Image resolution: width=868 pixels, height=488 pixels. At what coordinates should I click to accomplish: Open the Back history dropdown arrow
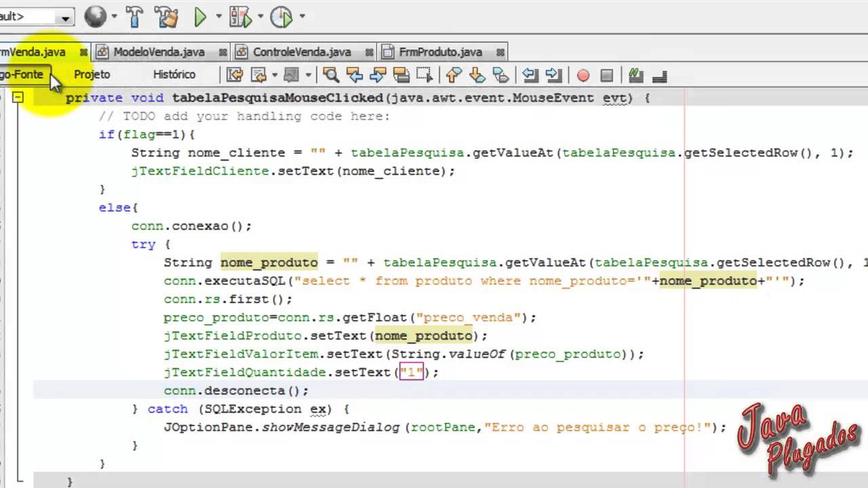[x=274, y=75]
